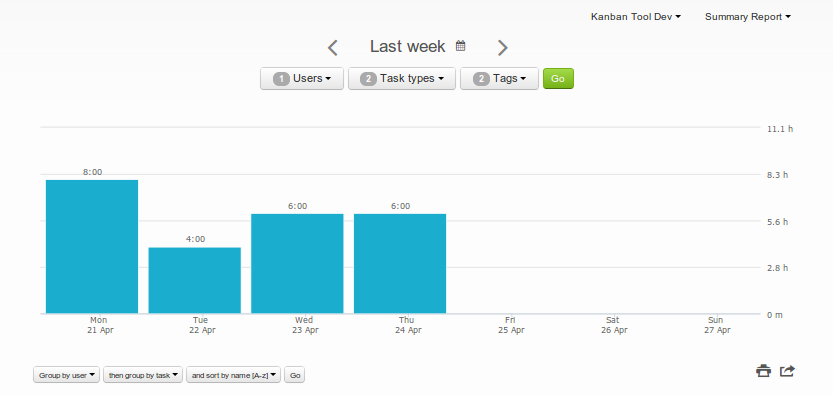
Task: Open the Tags filter dropdown
Action: [499, 79]
